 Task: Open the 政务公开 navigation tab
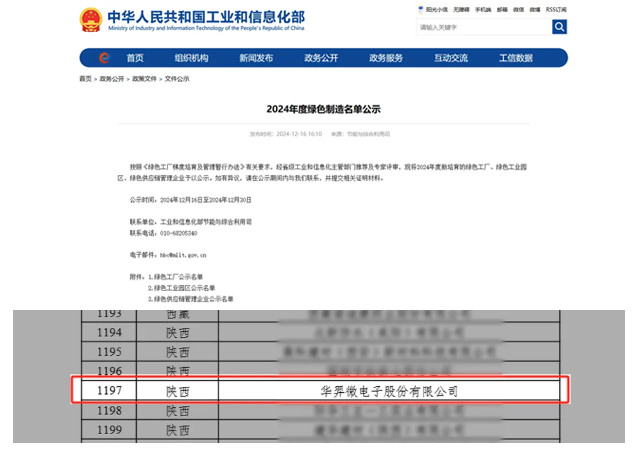pyautogui.click(x=321, y=58)
